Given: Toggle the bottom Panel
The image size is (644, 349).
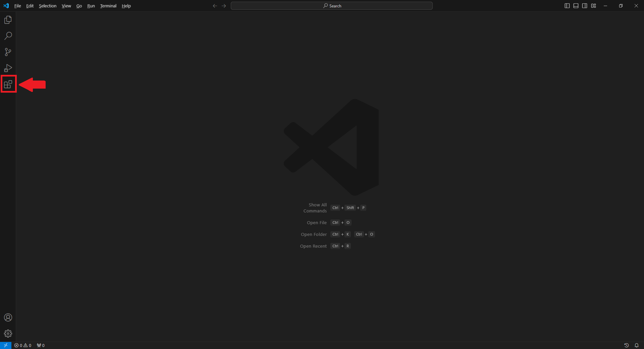Looking at the screenshot, I should coord(576,6).
